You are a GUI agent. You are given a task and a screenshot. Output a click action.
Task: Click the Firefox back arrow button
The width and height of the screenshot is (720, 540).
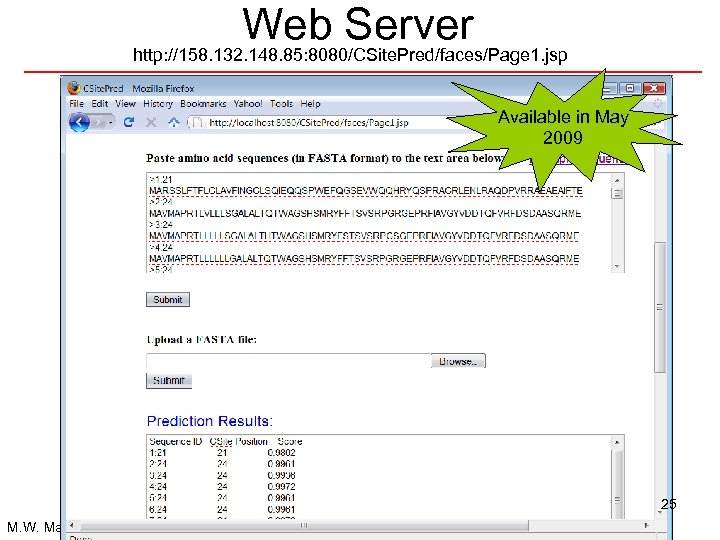[79, 123]
